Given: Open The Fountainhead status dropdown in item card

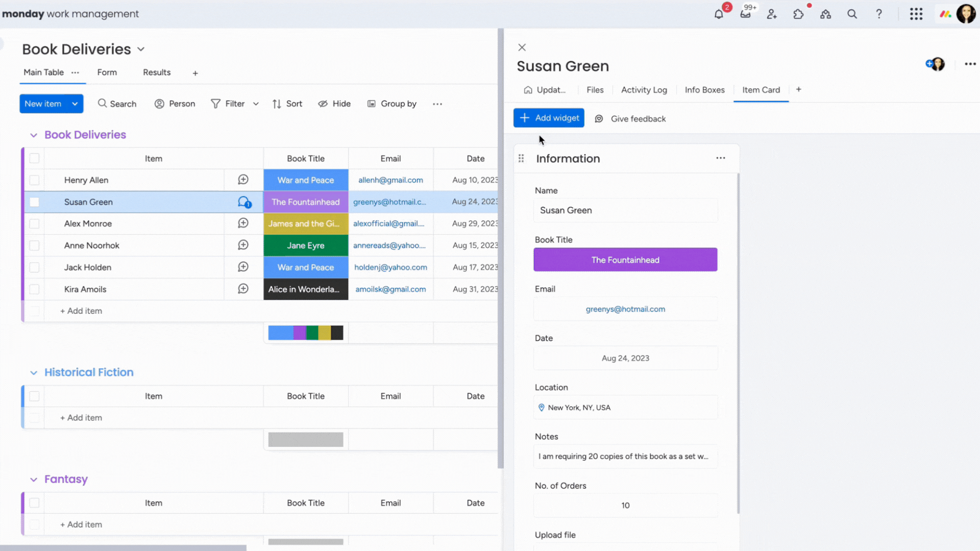Looking at the screenshot, I should (625, 260).
